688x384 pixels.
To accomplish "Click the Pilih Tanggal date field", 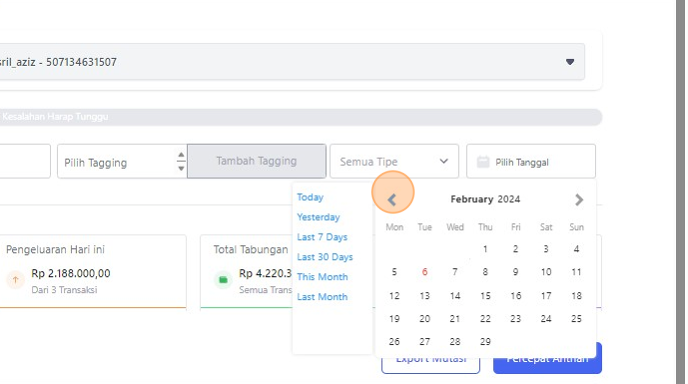I will pos(531,161).
